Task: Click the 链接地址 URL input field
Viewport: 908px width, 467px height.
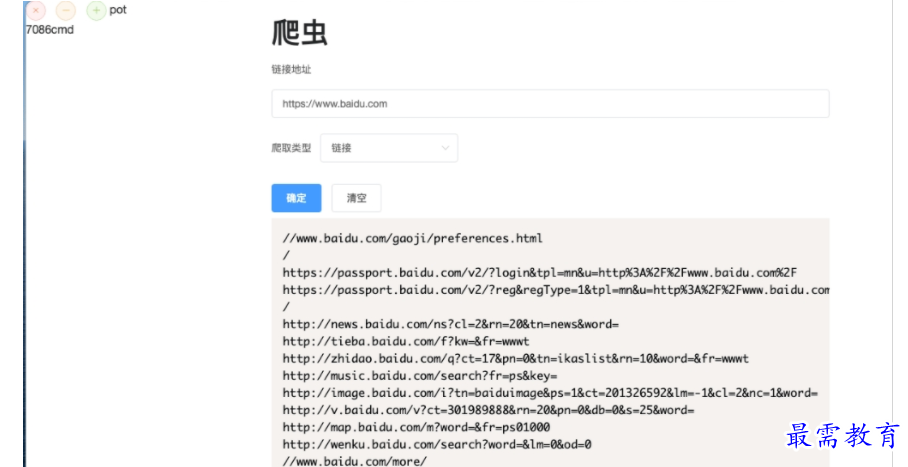Action: click(x=550, y=104)
